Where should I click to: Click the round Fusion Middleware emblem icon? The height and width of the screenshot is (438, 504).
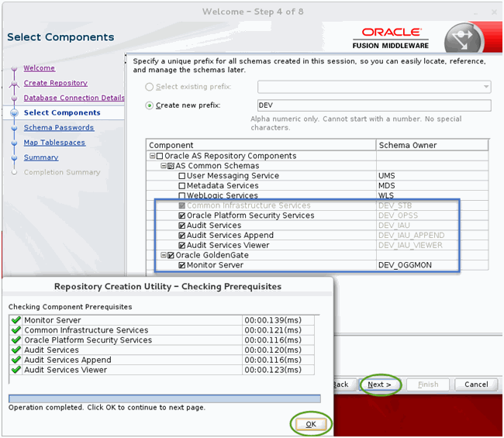[464, 40]
